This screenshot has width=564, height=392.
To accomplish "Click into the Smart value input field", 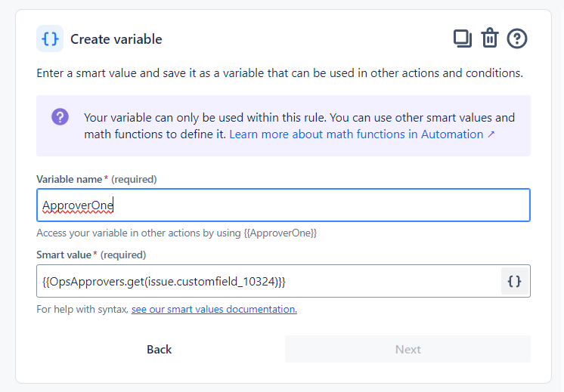I will tap(268, 281).
